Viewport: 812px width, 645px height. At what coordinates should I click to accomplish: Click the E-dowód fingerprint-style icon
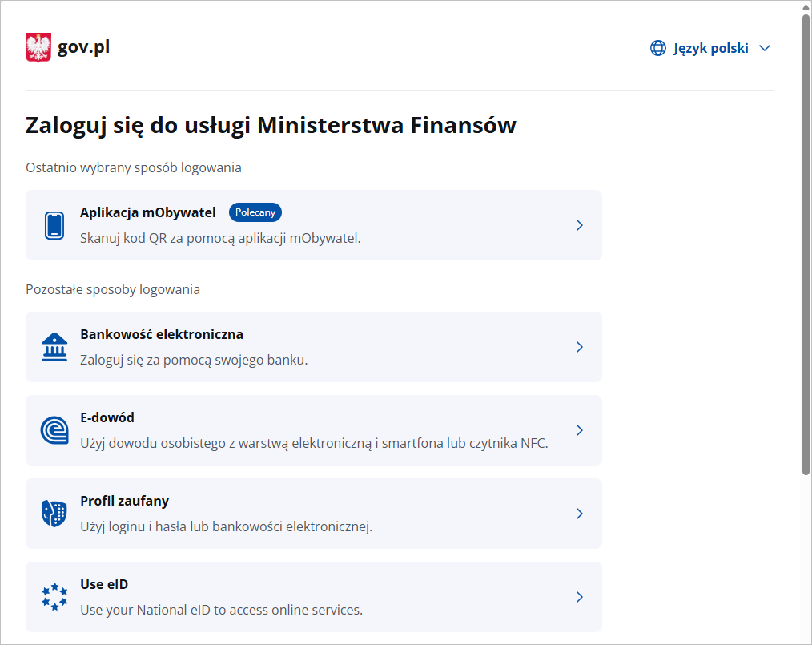click(x=54, y=430)
